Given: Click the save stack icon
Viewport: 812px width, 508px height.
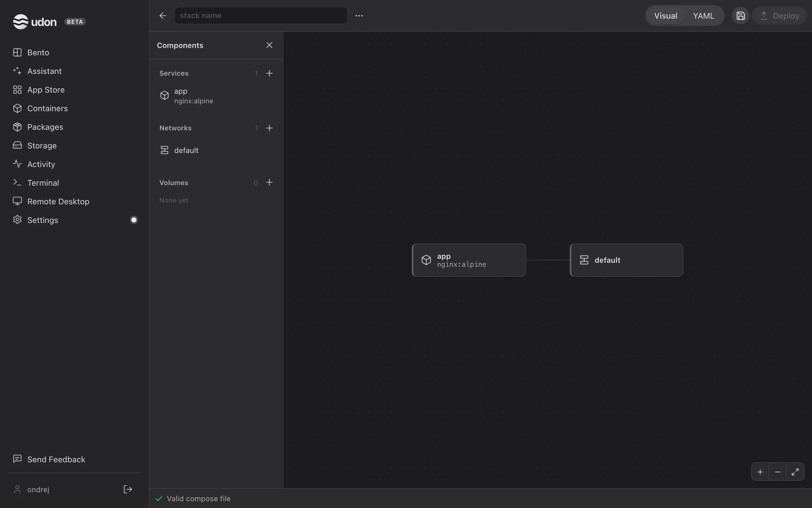Looking at the screenshot, I should (x=741, y=16).
